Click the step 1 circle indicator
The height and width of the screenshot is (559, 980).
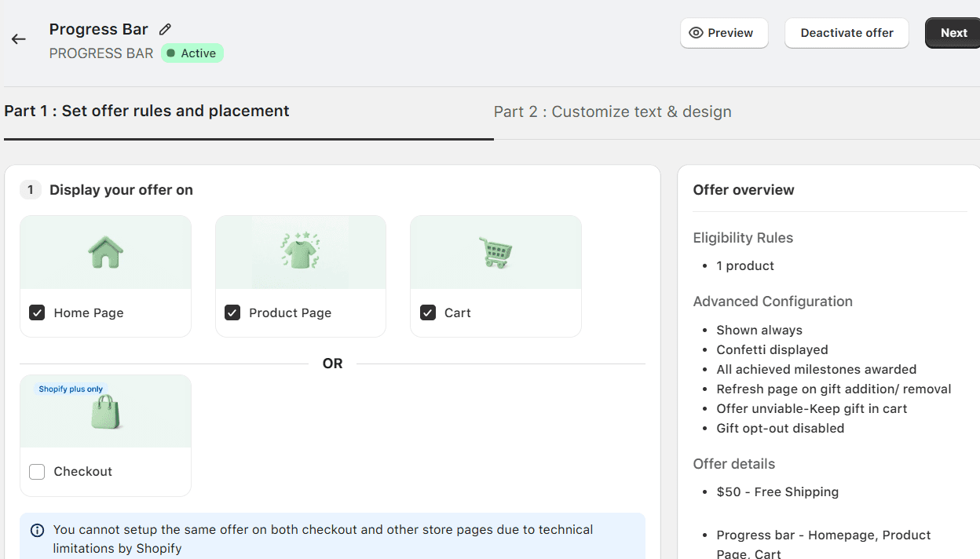[30, 189]
